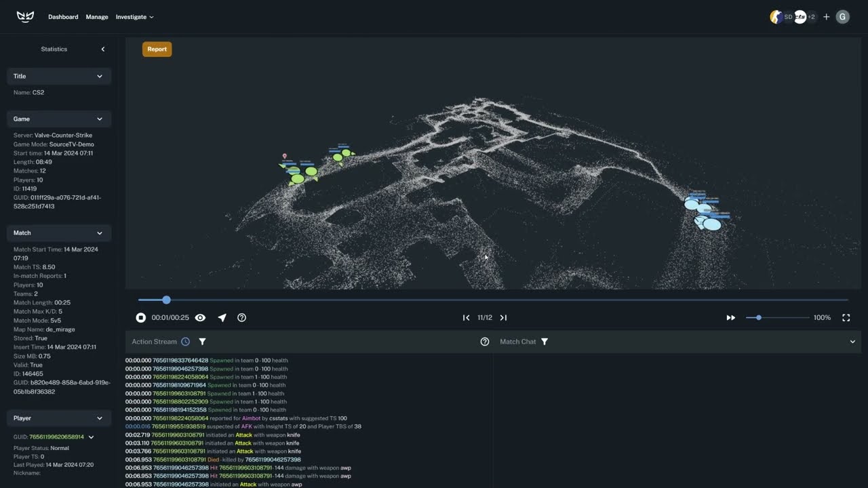Screen dimensions: 868x488
Task: Click the playback timeline slider handle
Action: pos(166,300)
